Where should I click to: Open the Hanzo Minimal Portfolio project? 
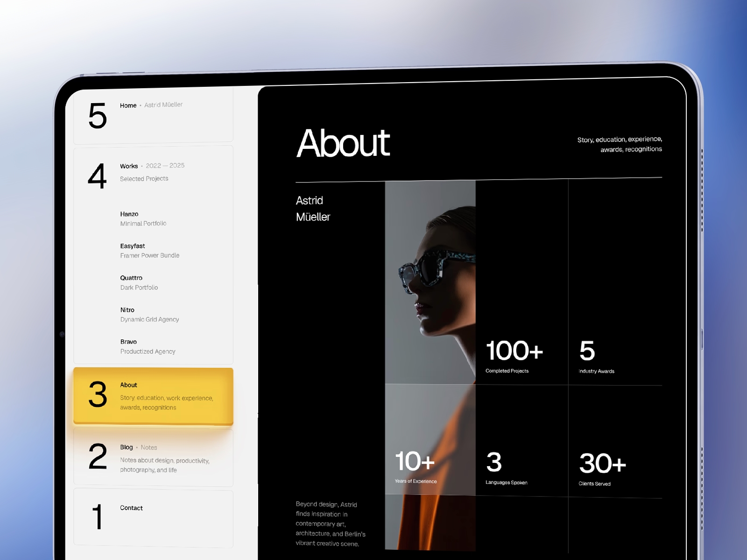click(143, 218)
